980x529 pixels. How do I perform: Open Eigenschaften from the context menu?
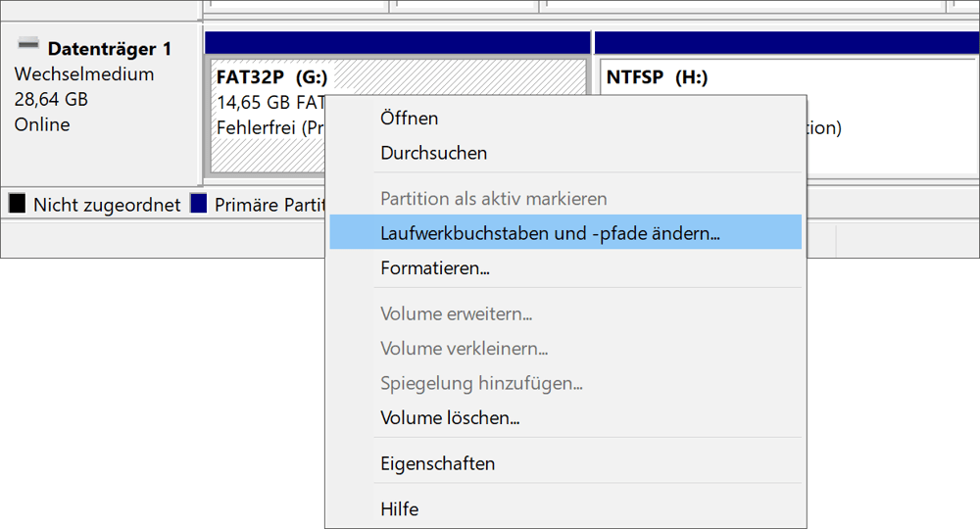(437, 464)
